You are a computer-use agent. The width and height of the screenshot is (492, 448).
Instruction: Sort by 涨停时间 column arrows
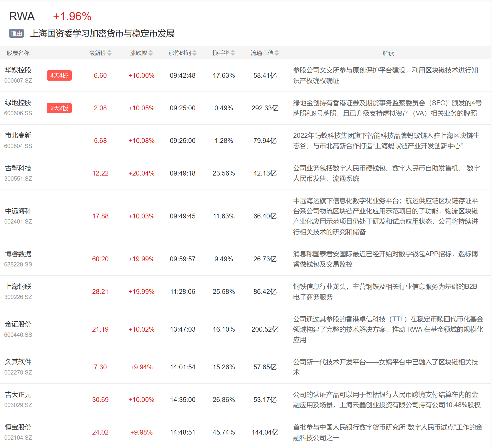pyautogui.click(x=195, y=53)
